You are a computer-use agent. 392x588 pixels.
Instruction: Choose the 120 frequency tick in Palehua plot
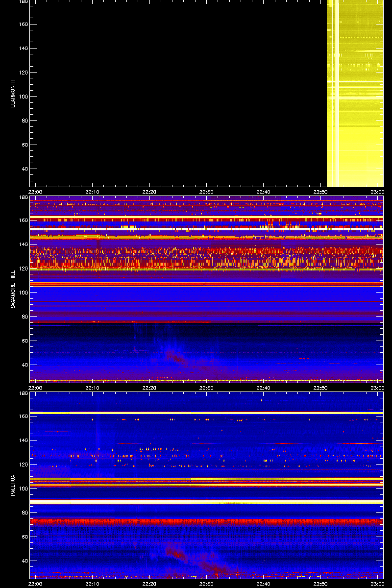pyautogui.click(x=24, y=465)
